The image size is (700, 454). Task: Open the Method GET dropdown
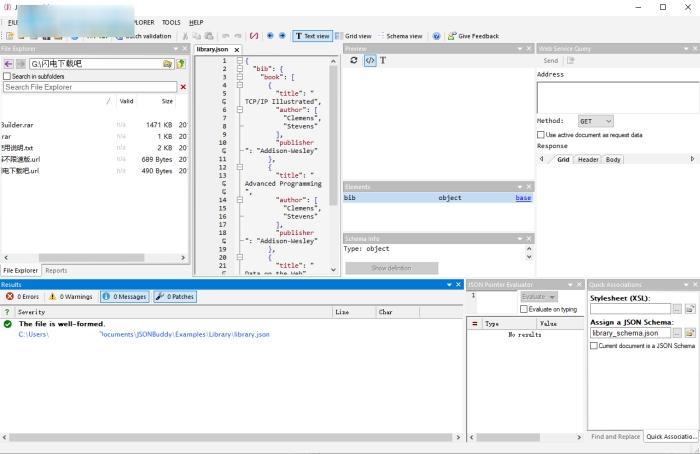pos(596,121)
